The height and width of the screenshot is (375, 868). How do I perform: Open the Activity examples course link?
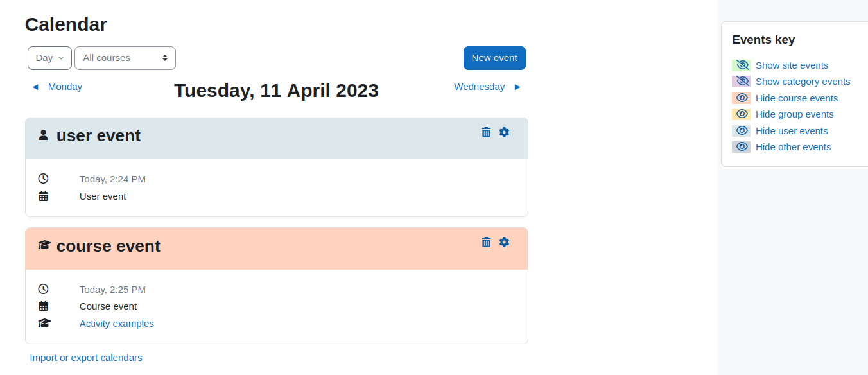click(117, 324)
